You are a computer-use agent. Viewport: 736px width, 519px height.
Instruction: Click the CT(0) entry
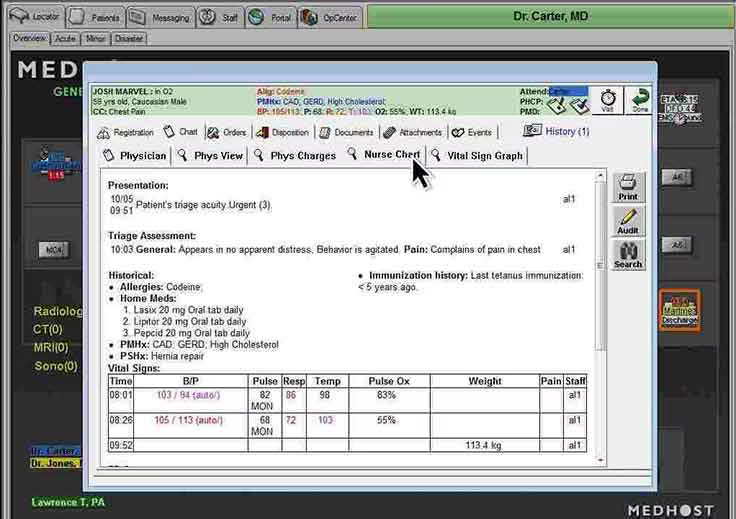tap(47, 329)
